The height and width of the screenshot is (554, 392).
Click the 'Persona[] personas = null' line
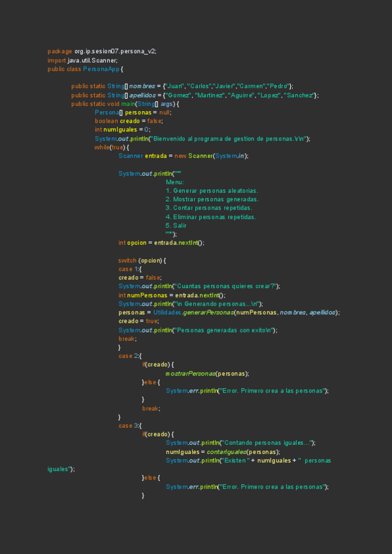[x=133, y=112]
